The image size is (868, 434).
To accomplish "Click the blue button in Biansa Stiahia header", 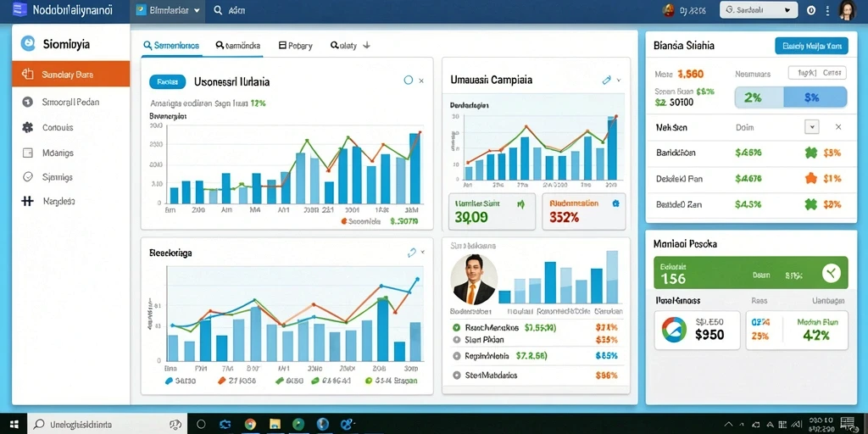I will click(x=811, y=46).
